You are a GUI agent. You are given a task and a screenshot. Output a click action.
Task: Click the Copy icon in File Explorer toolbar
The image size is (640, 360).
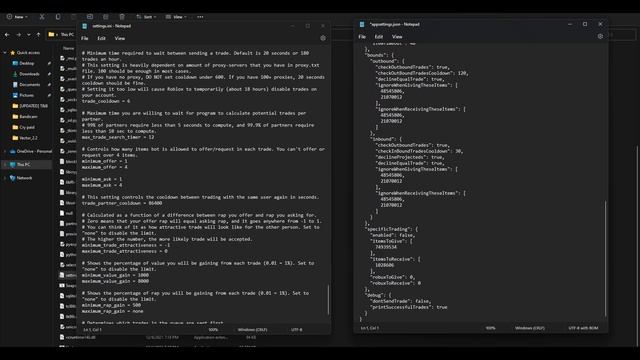click(x=58, y=17)
